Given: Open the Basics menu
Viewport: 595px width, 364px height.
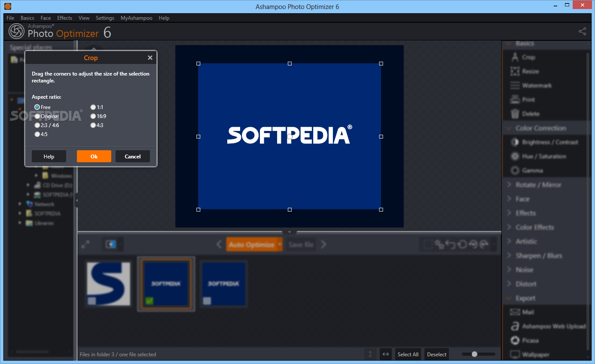Looking at the screenshot, I should pos(27,18).
